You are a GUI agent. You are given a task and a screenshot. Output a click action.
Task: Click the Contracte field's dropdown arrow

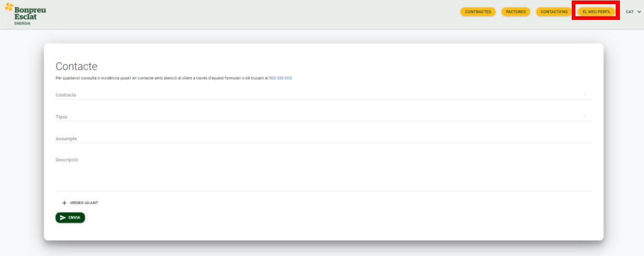[x=584, y=95]
